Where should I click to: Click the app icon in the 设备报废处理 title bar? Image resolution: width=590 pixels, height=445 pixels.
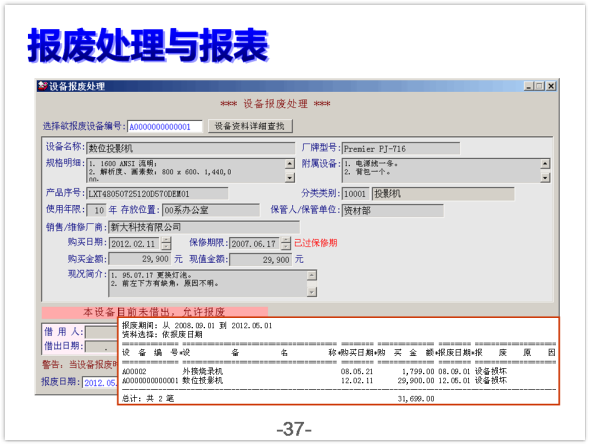click(x=43, y=86)
